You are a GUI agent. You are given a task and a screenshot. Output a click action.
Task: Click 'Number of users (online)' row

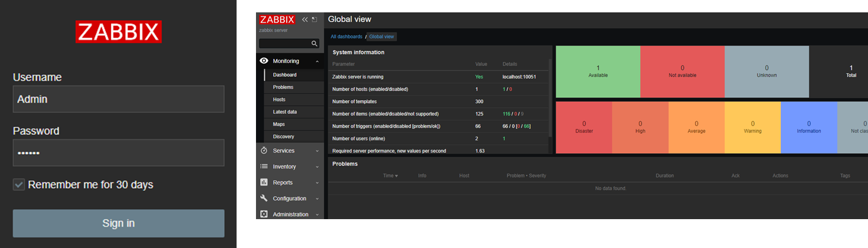click(440, 138)
